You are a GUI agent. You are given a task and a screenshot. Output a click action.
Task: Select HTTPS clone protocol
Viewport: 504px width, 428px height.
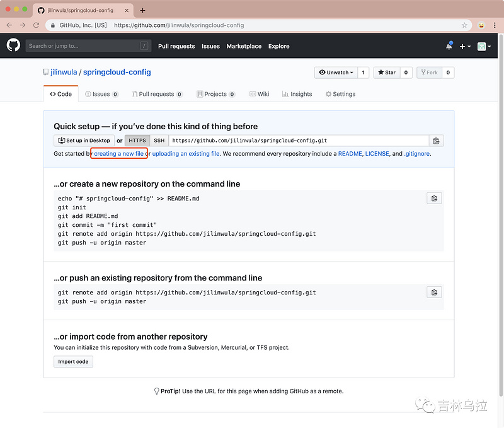(137, 141)
